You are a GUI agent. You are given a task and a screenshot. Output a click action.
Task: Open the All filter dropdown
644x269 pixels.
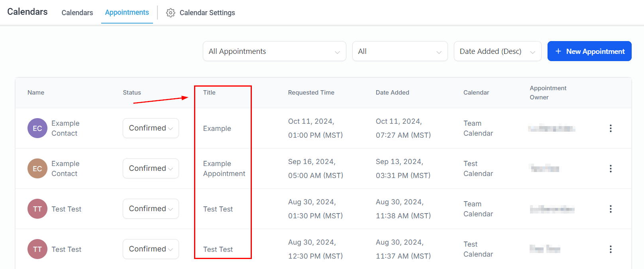[400, 51]
